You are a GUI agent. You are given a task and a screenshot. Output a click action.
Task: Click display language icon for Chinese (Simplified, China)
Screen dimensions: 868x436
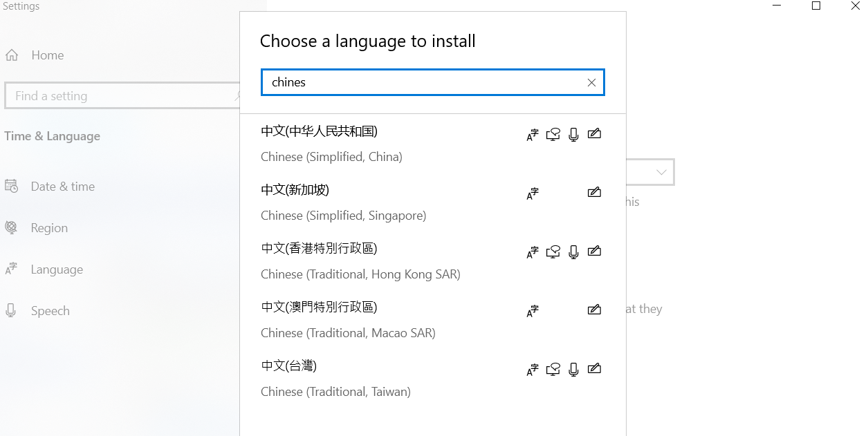(x=532, y=135)
